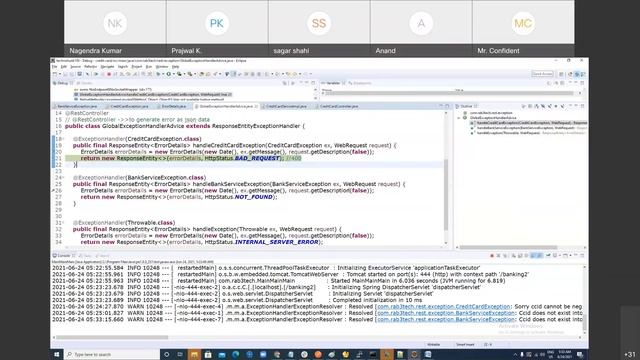This screenshot has width=640, height=360.
Task: Toggle Hide Fields in Outline toolbar
Action: [x=543, y=106]
